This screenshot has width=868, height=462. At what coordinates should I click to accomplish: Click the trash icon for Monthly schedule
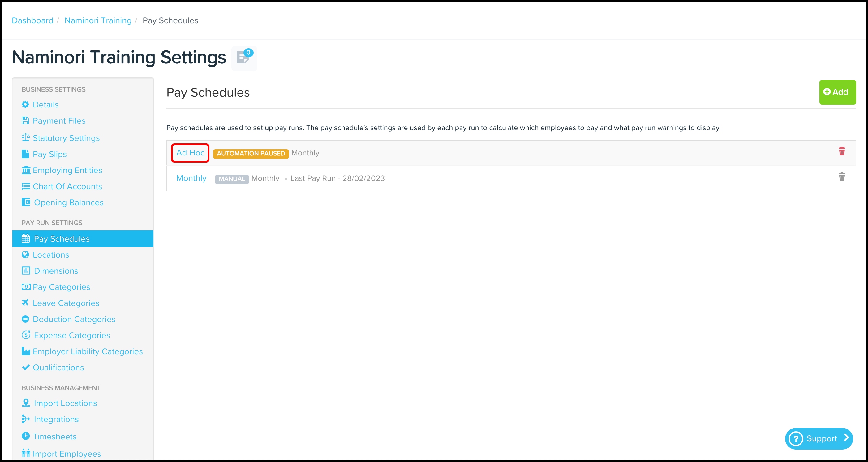(x=842, y=177)
